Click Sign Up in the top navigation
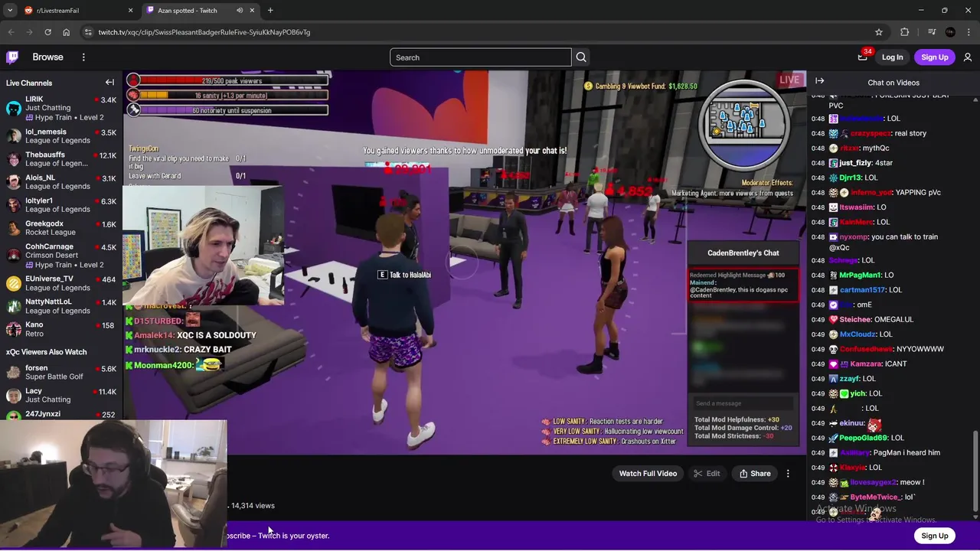 pyautogui.click(x=934, y=57)
